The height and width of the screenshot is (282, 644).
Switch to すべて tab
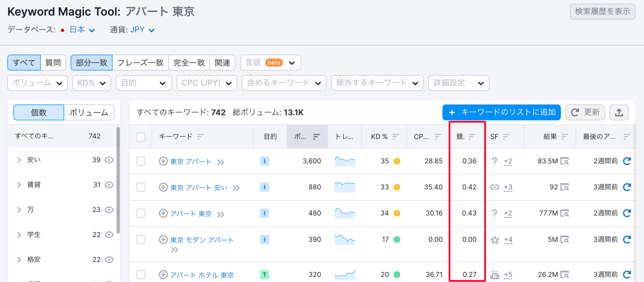(24, 63)
